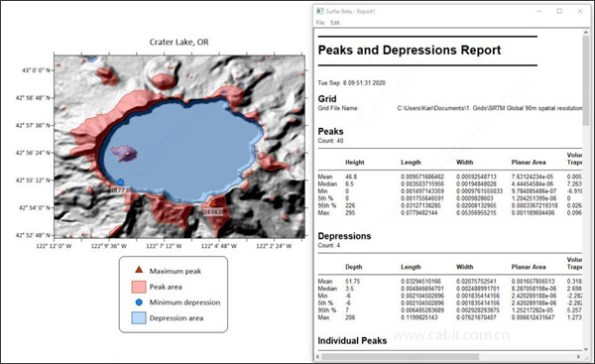Click the horizontal scrollbar right arrow
Screen dimensions: 595x364
click(578, 357)
